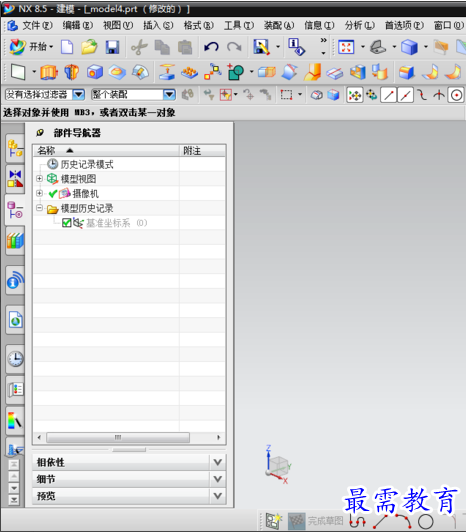
Task: Toggle the snap intersection button
Action: (439, 95)
